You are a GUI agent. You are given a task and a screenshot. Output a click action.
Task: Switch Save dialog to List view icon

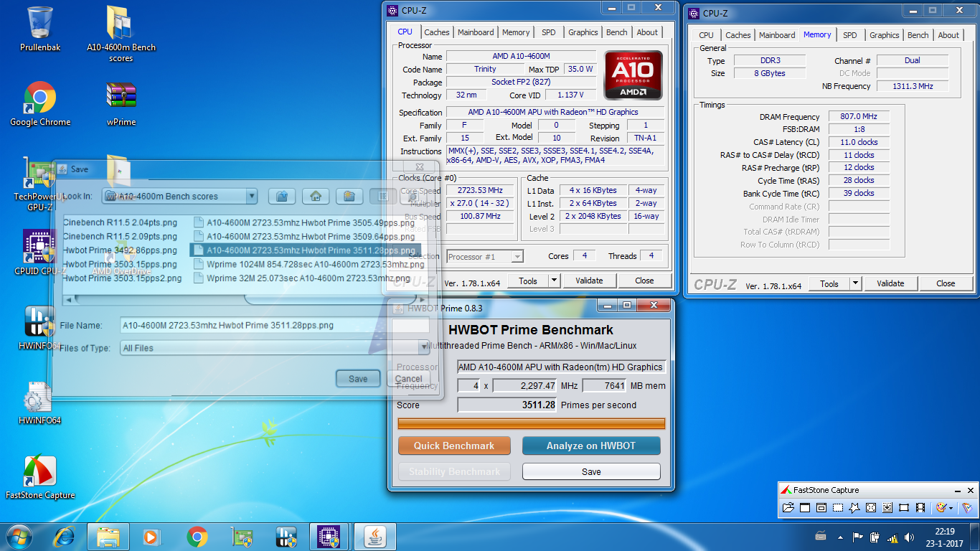[x=383, y=196]
